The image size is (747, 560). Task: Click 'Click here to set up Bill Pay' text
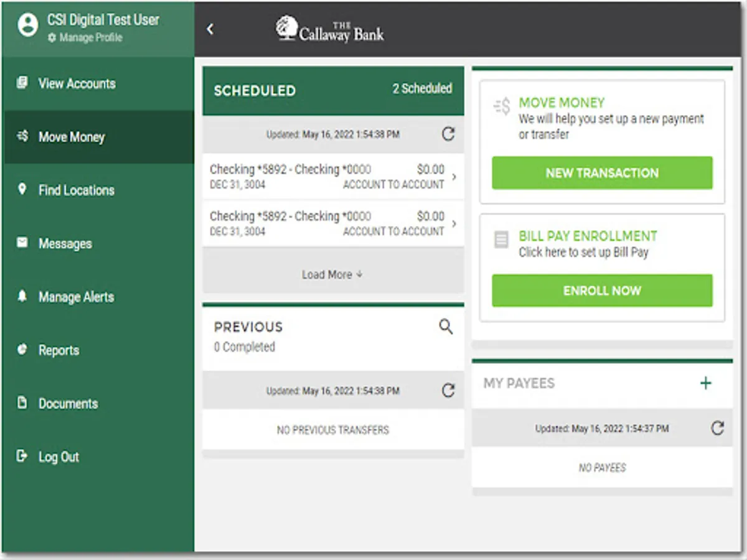[584, 253]
